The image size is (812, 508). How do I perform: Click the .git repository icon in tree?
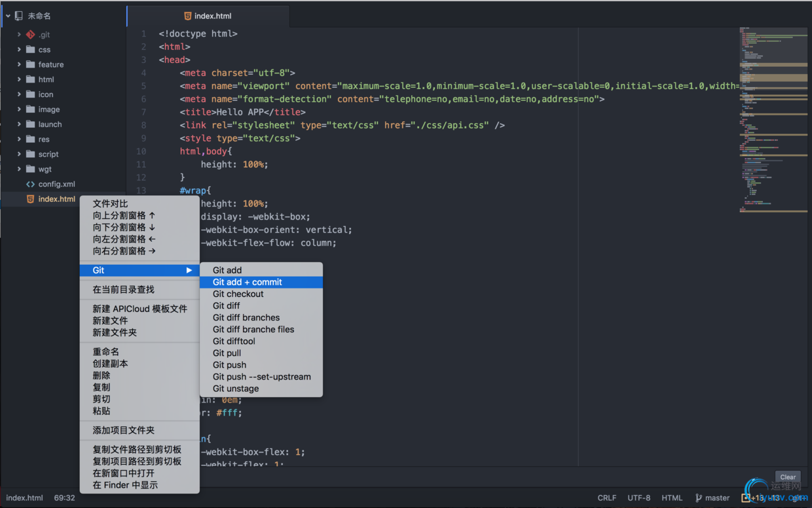31,35
